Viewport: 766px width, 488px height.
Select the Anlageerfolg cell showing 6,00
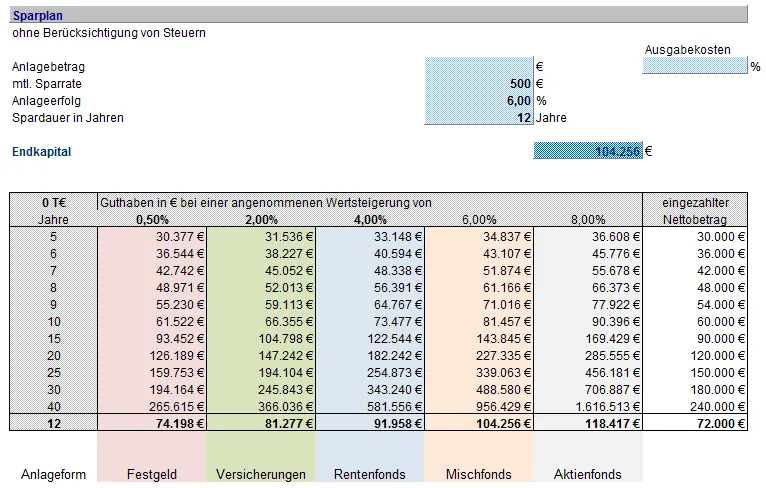(x=479, y=101)
